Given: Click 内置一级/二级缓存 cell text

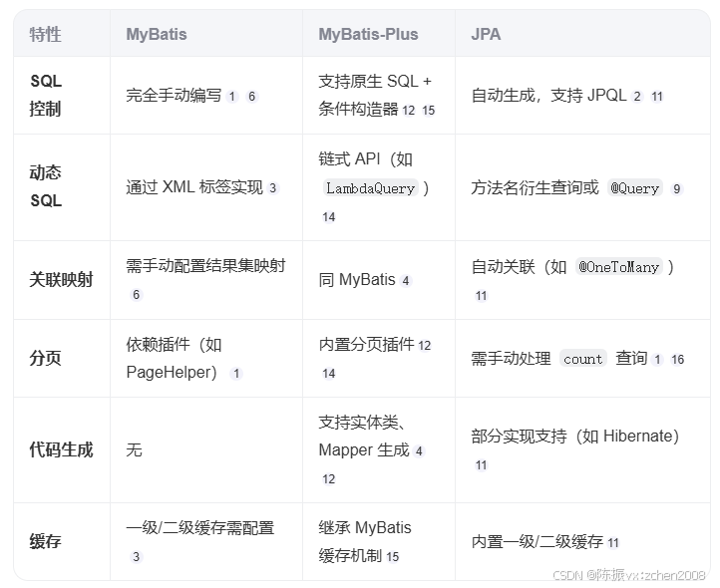Looking at the screenshot, I should [538, 542].
